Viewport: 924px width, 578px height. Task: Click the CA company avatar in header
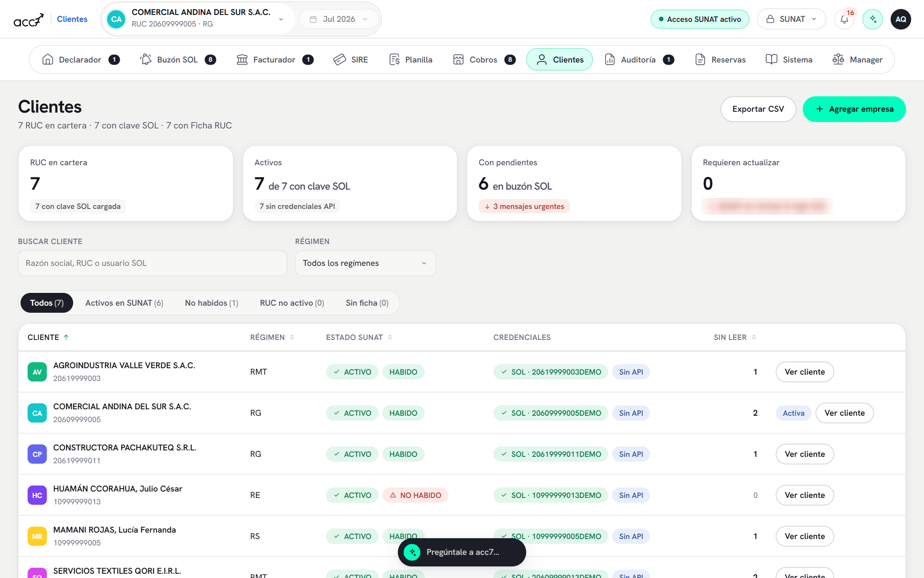pos(116,19)
